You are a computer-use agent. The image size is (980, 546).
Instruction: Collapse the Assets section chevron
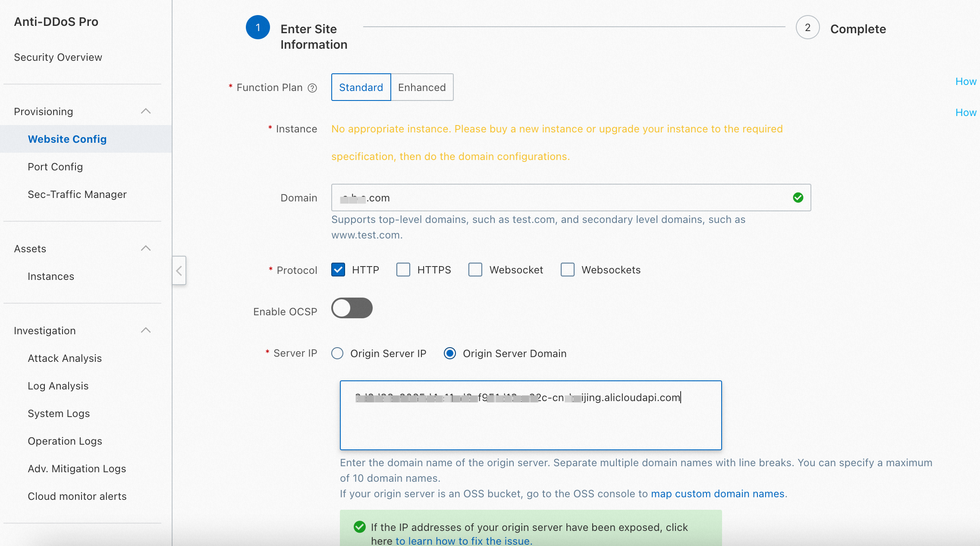146,248
